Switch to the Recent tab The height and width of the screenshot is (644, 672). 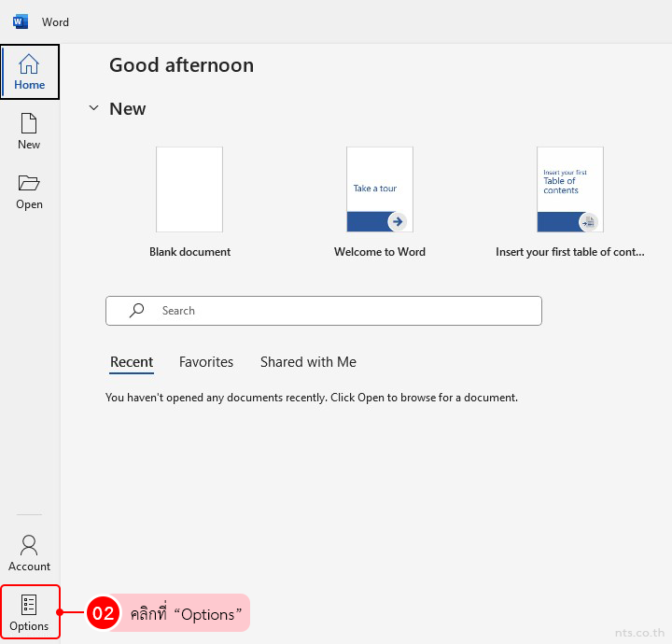tap(132, 362)
